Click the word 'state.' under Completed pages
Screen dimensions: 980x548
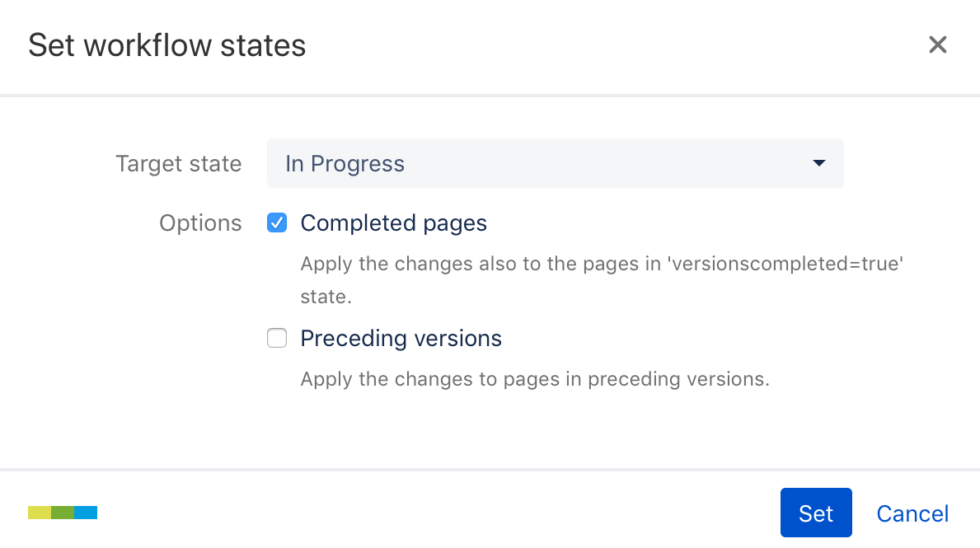(326, 297)
